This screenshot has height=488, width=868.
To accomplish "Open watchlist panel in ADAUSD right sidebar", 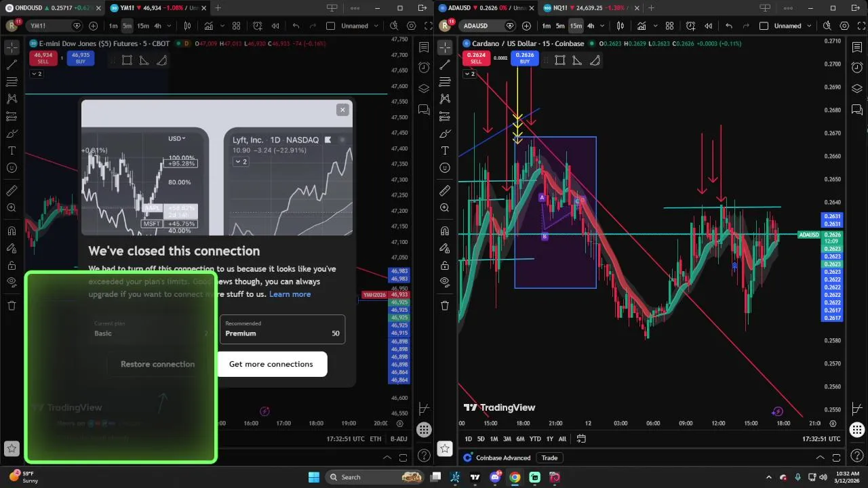I will (x=857, y=47).
